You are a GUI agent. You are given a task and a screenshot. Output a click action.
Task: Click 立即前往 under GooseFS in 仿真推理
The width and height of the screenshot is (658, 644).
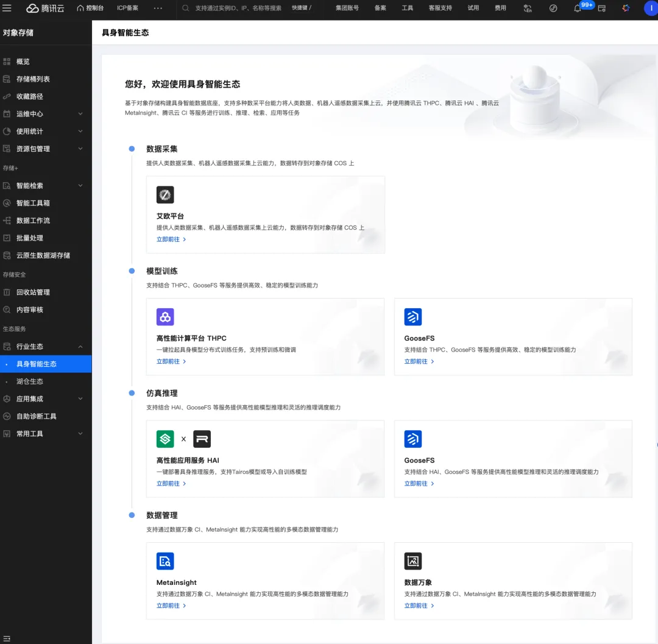(419, 483)
